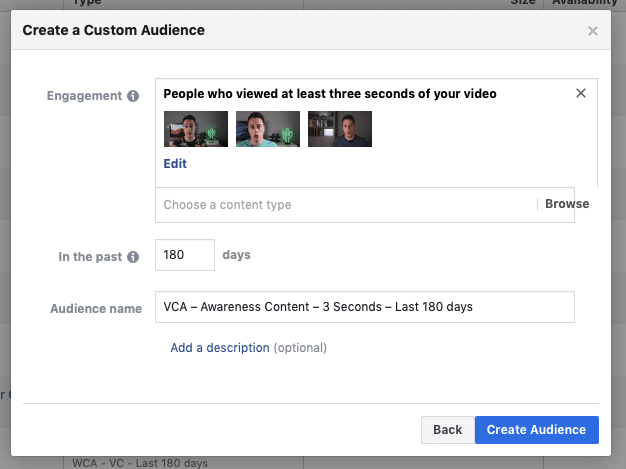Click the '(optional)' text

[300, 348]
